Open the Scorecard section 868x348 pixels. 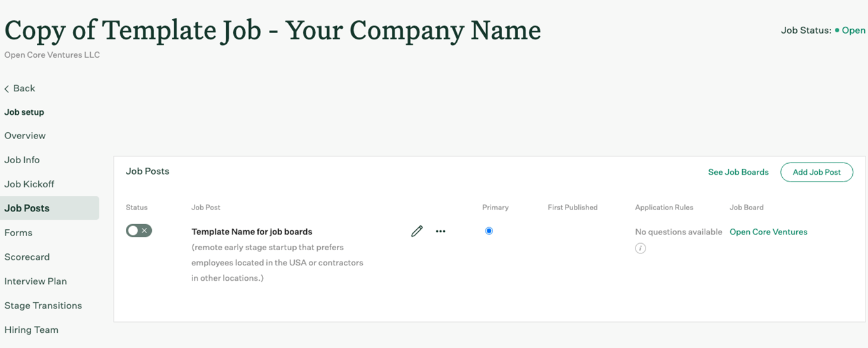point(27,257)
